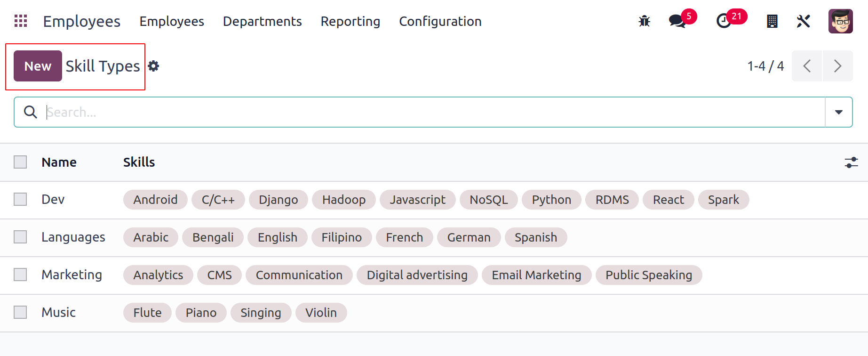The height and width of the screenshot is (356, 868).
Task: Go to the previous page arrow
Action: tap(807, 66)
